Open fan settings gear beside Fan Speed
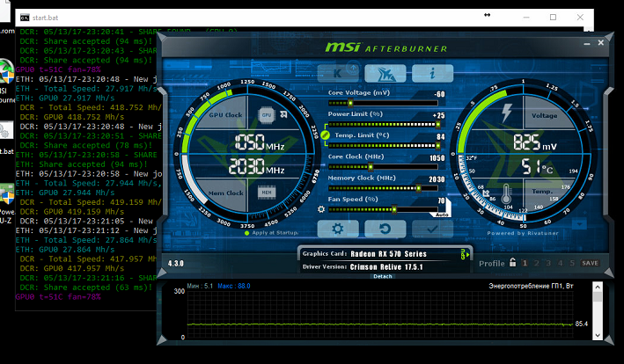The image size is (624, 364). point(321,209)
